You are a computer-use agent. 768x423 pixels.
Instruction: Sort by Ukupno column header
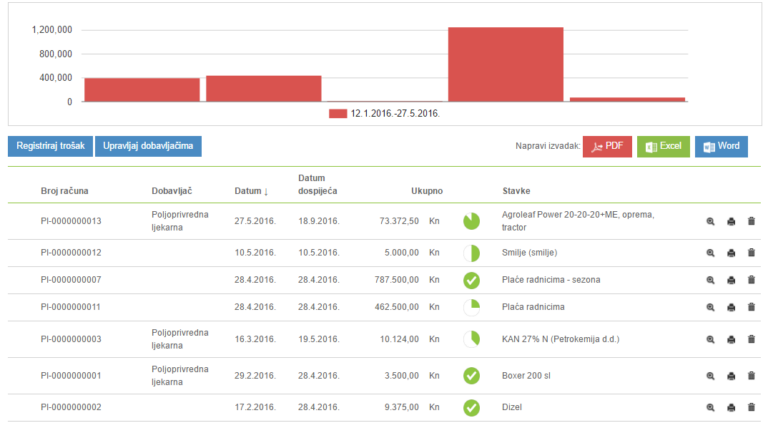coord(427,191)
